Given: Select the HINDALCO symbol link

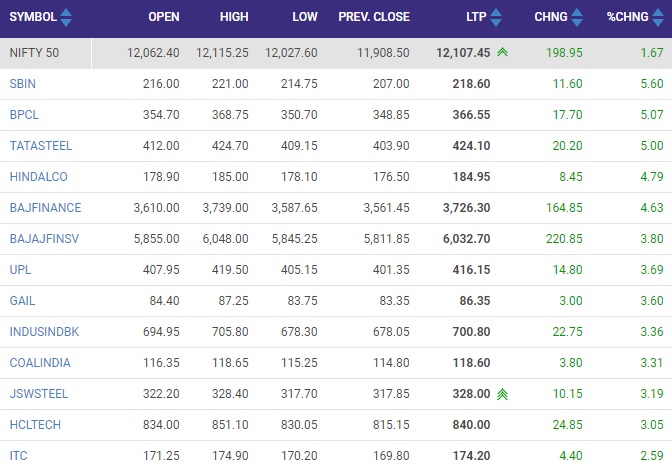Looking at the screenshot, I should [x=39, y=177].
